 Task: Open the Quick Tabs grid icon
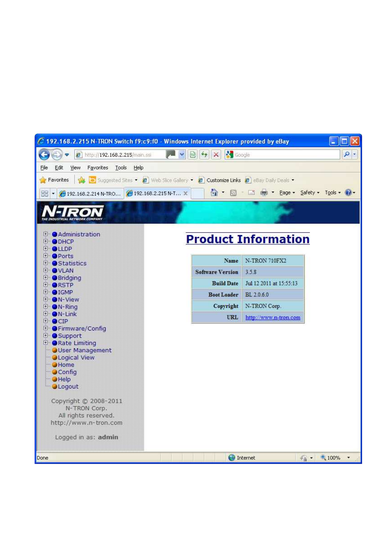pyautogui.click(x=45, y=193)
